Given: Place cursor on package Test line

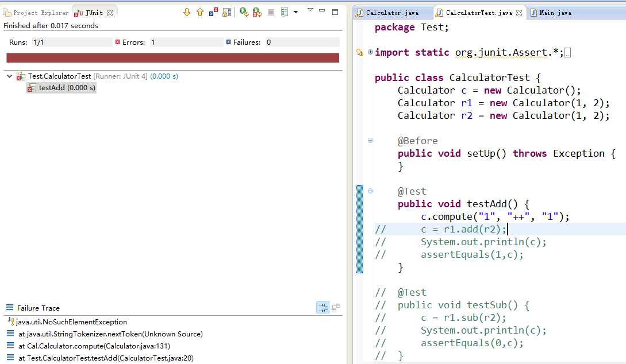Looking at the screenshot, I should click(412, 27).
